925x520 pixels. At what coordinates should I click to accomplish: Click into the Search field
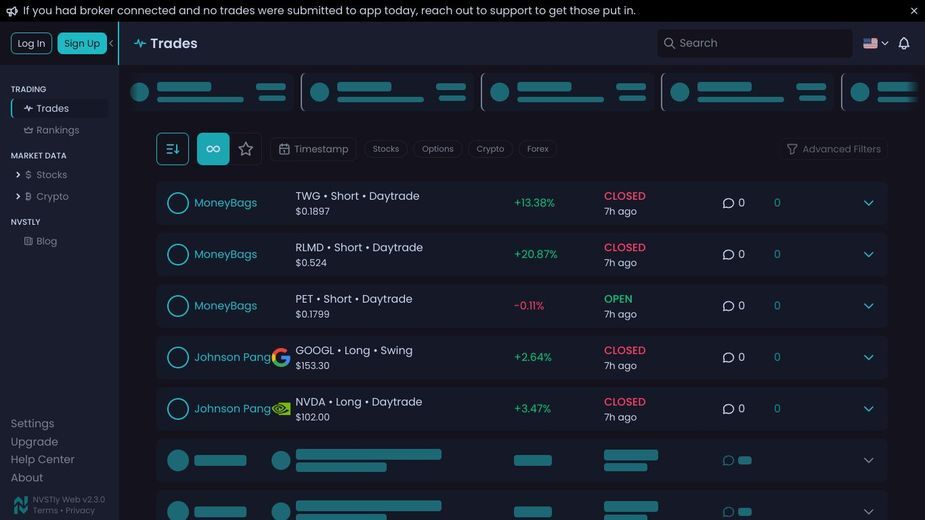click(x=755, y=43)
